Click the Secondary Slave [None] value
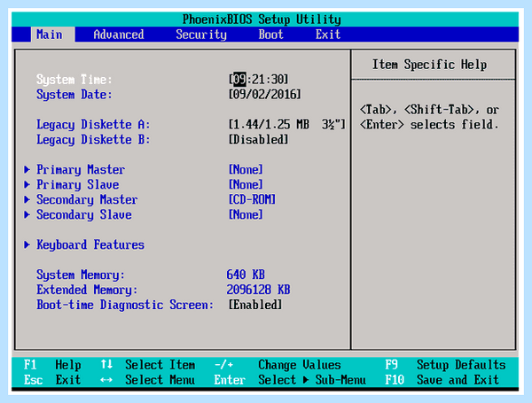Image resolution: width=532 pixels, height=403 pixels. click(246, 214)
